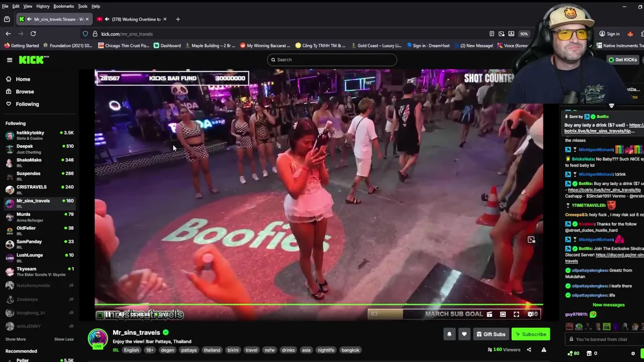This screenshot has width=644, height=362.
Task: Click the share icon beside viewer count
Action: point(529,349)
